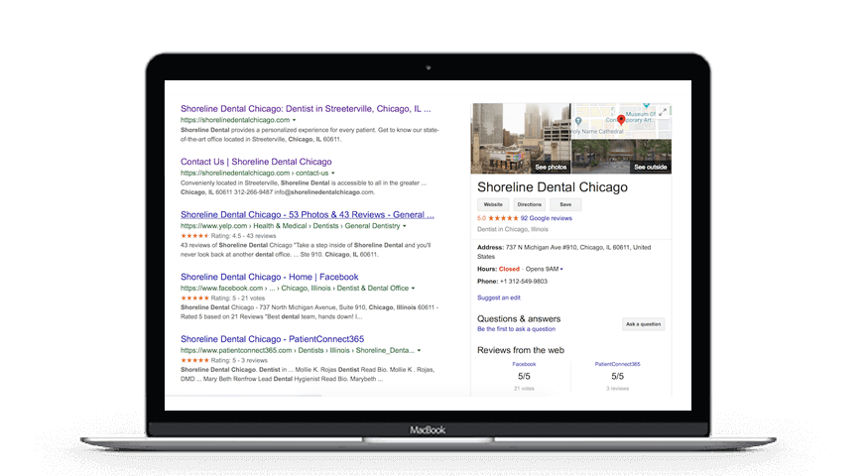Expand dropdown arrow next to contact-us URL
This screenshot has height=476, width=868.
(332, 174)
